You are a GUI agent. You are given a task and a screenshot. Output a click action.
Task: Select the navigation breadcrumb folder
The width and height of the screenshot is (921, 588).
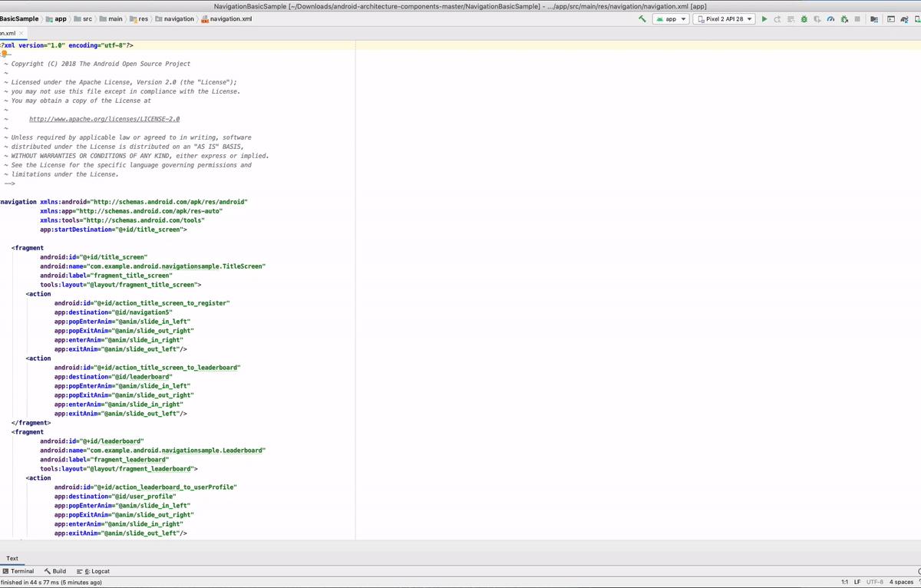(175, 18)
